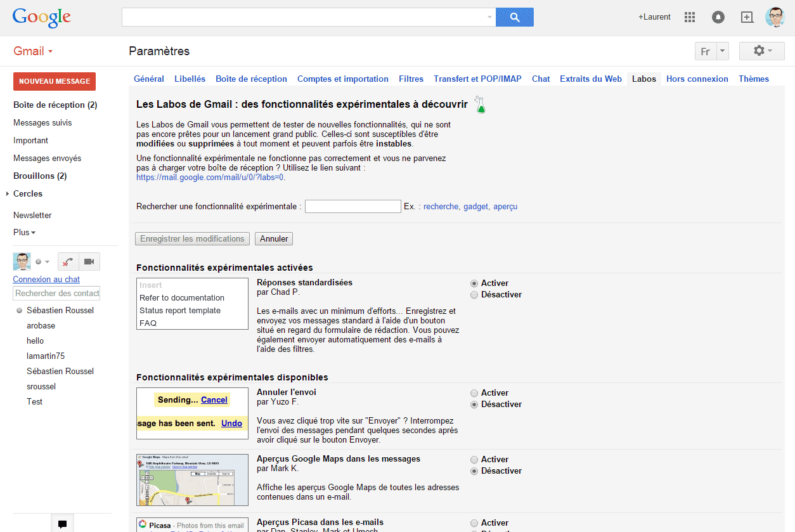Click the Rechercher des contacts field

tap(56, 294)
